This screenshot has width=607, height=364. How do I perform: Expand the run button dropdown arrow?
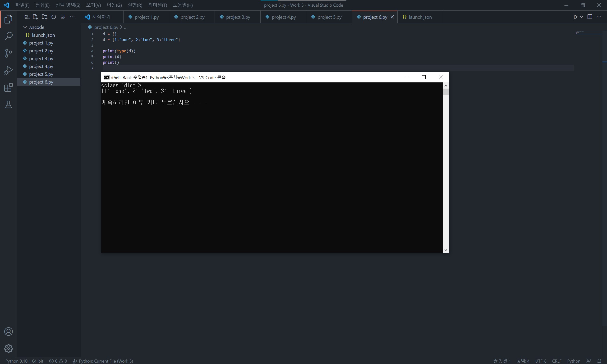pyautogui.click(x=581, y=17)
